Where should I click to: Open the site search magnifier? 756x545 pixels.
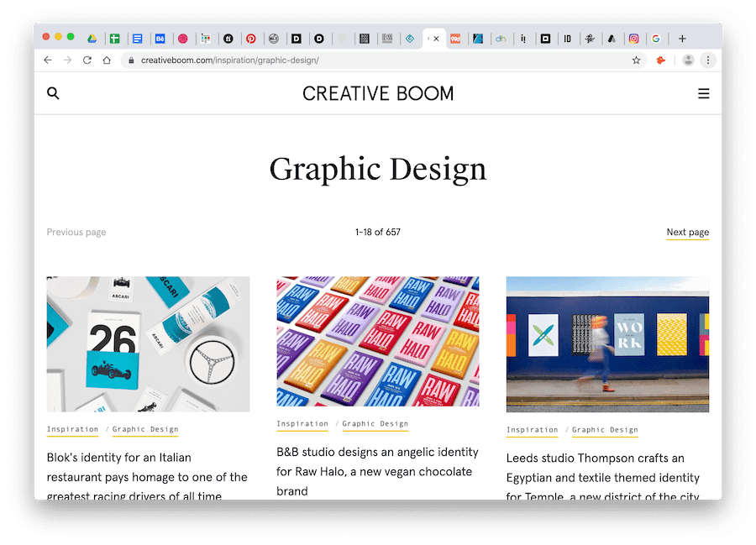point(53,93)
